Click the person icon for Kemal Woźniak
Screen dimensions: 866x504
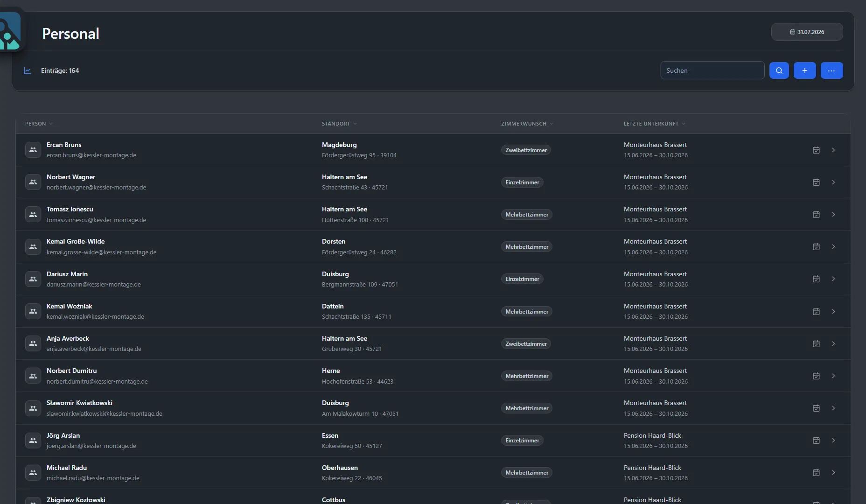[x=33, y=311]
